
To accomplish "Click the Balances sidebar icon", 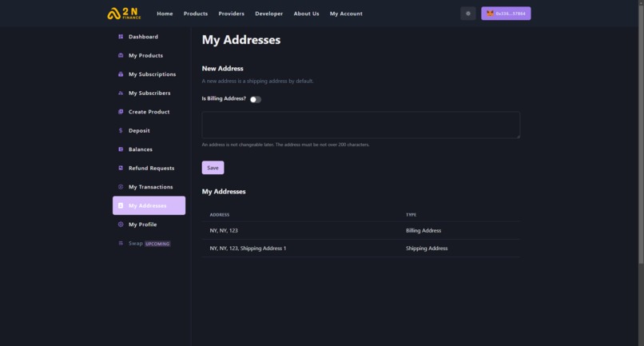I will click(121, 149).
